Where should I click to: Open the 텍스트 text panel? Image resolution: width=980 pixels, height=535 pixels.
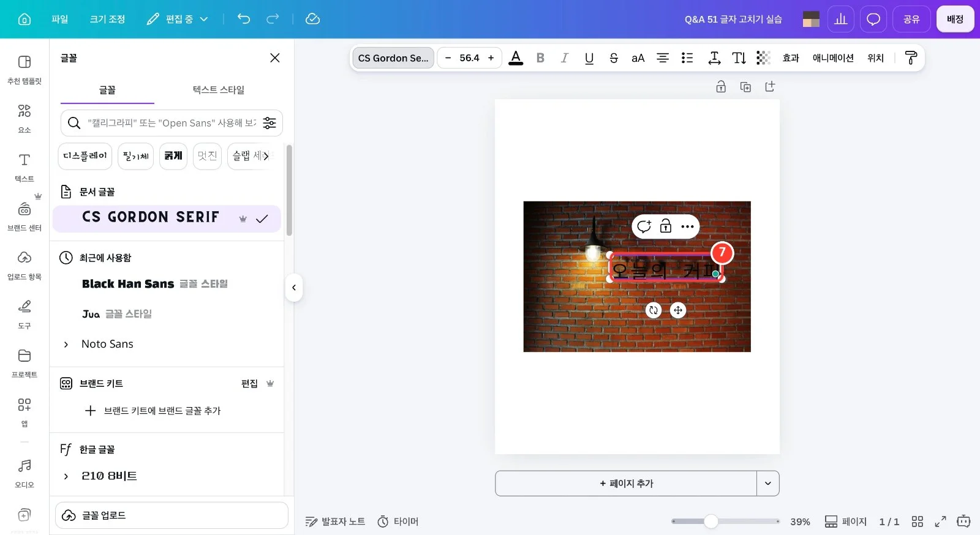[24, 167]
